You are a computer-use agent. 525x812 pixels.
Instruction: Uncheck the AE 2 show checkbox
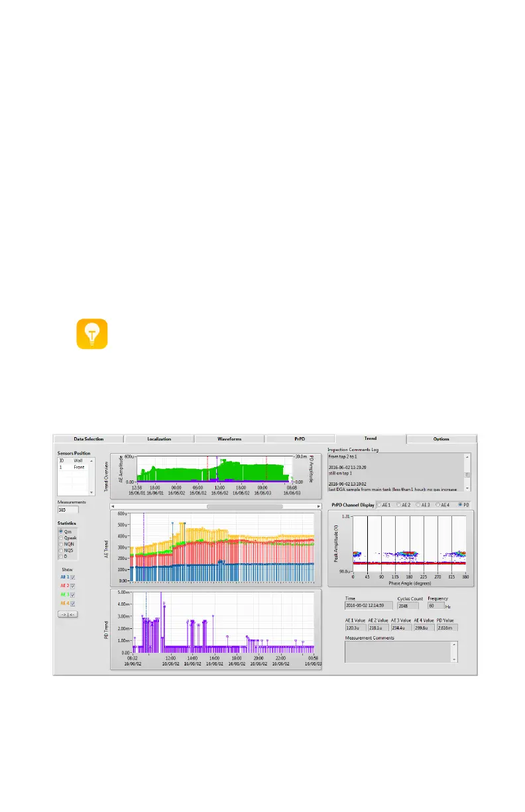73,586
